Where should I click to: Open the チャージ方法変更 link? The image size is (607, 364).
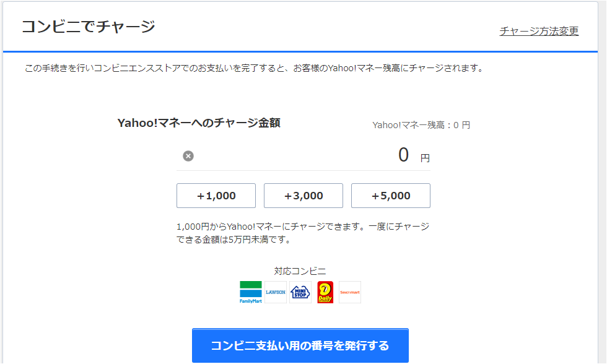coord(539,31)
